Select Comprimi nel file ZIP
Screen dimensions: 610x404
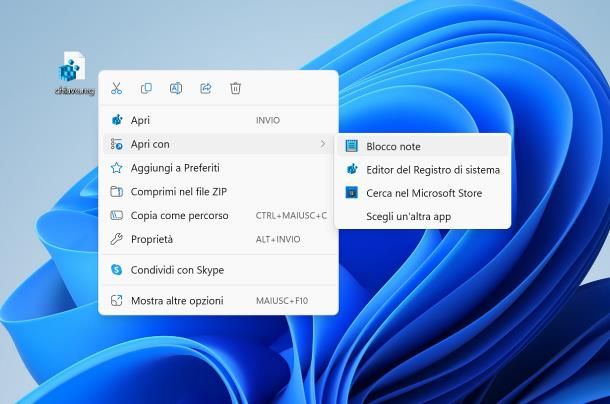click(218, 191)
